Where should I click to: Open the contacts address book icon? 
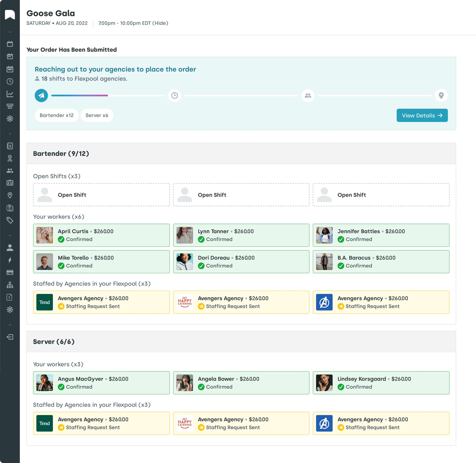coord(10,146)
